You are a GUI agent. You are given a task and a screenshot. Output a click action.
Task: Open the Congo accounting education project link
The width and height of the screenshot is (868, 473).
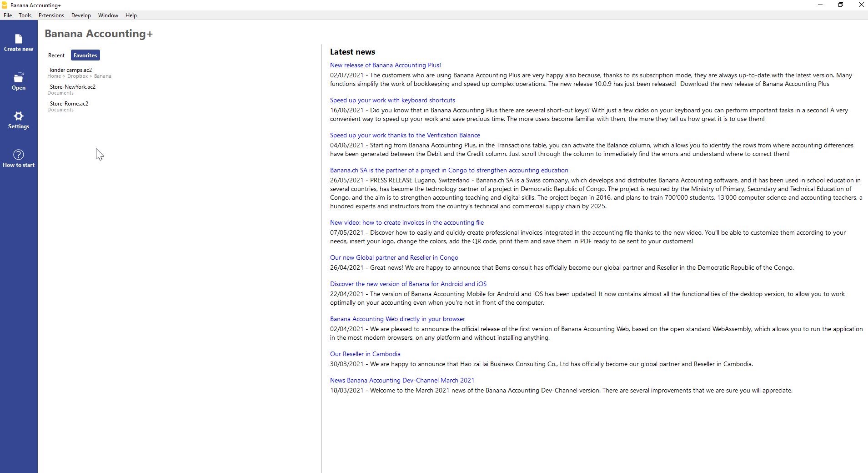click(449, 171)
